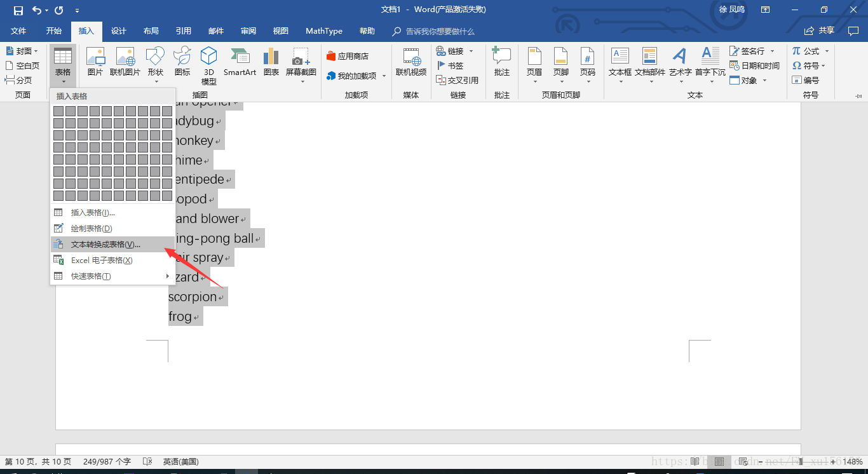
Task: Open Quick Access Toolbar customize arrow
Action: (77, 10)
